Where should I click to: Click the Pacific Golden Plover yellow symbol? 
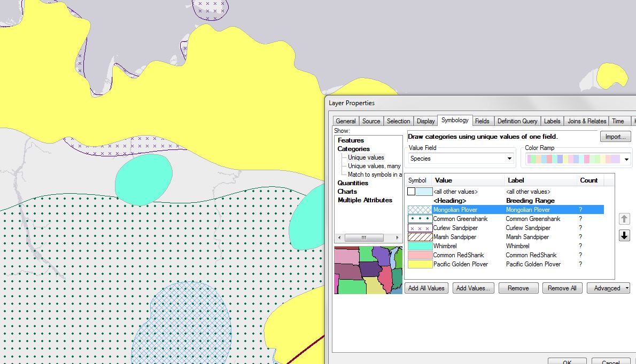coord(420,264)
